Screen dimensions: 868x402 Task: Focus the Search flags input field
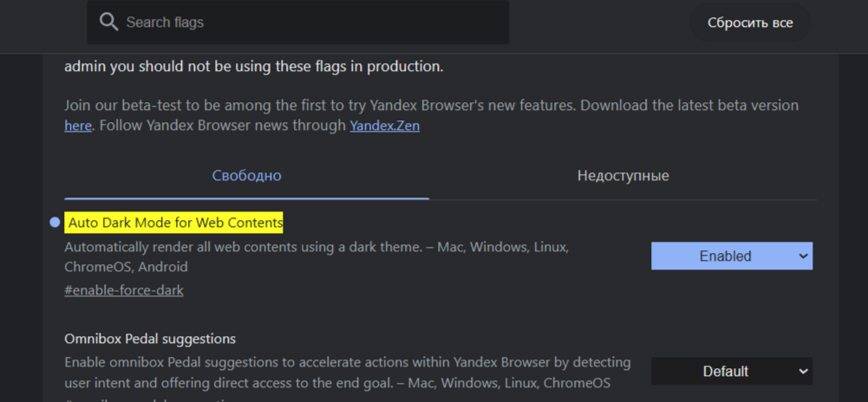(x=297, y=23)
